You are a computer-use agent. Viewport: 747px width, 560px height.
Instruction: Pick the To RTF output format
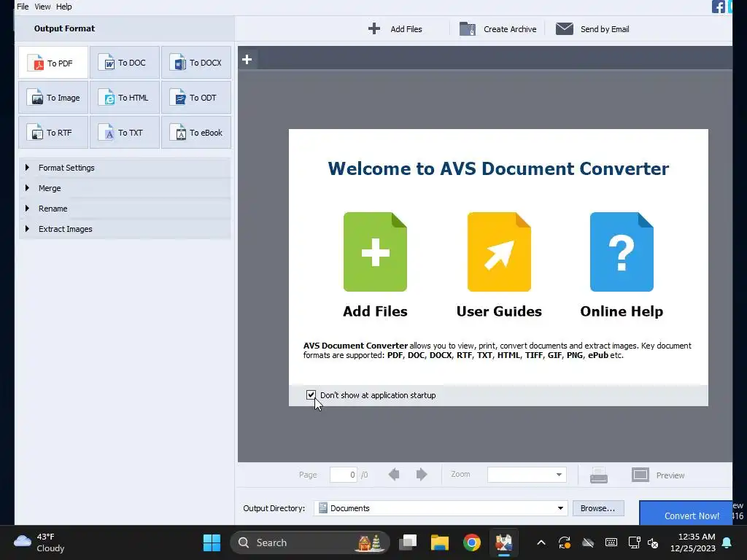coord(53,133)
